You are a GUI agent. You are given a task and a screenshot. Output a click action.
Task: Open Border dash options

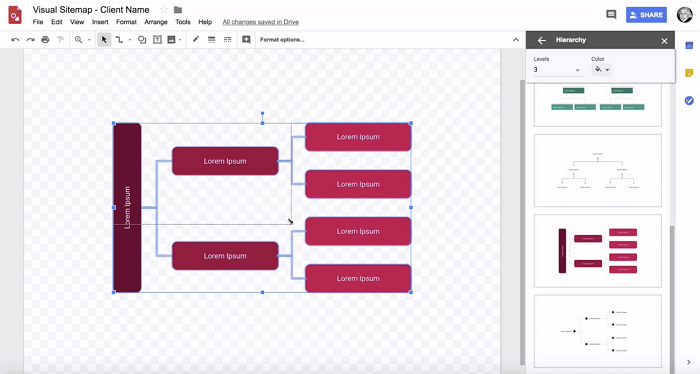(227, 40)
